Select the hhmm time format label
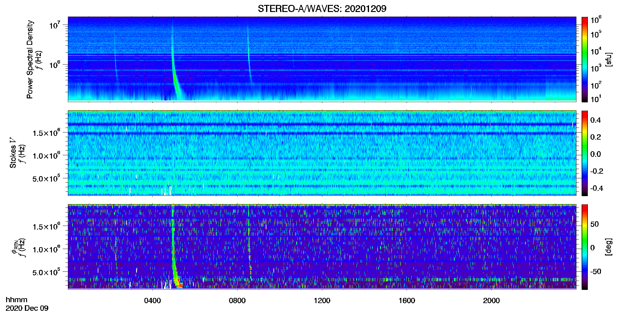Image resolution: width=644 pixels, height=332 pixels. click(x=17, y=300)
